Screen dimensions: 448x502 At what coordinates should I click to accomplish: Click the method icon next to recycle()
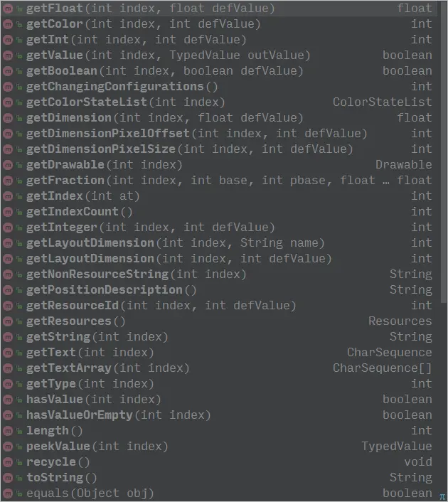(8, 462)
